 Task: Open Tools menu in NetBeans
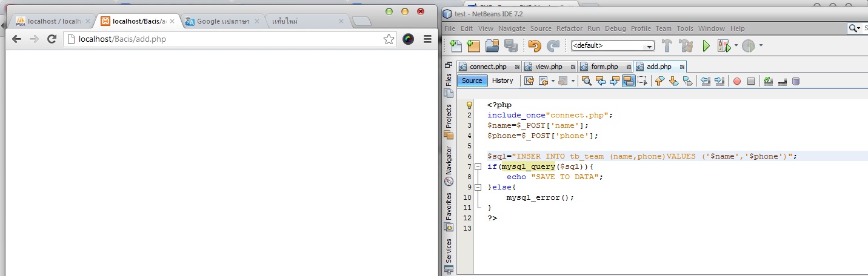point(685,28)
